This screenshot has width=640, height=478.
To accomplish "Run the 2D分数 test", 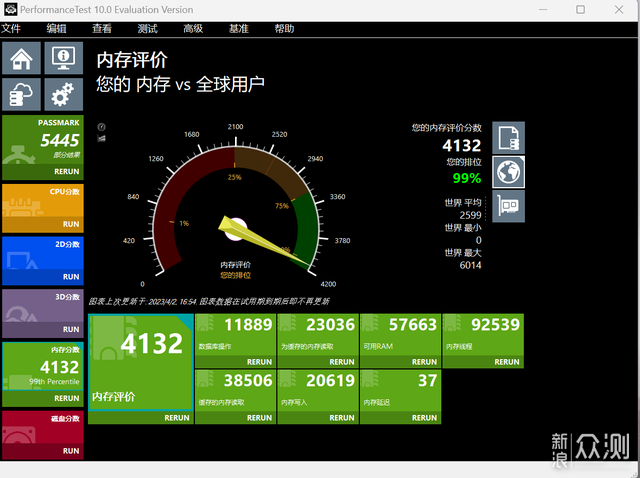I will click(x=71, y=277).
